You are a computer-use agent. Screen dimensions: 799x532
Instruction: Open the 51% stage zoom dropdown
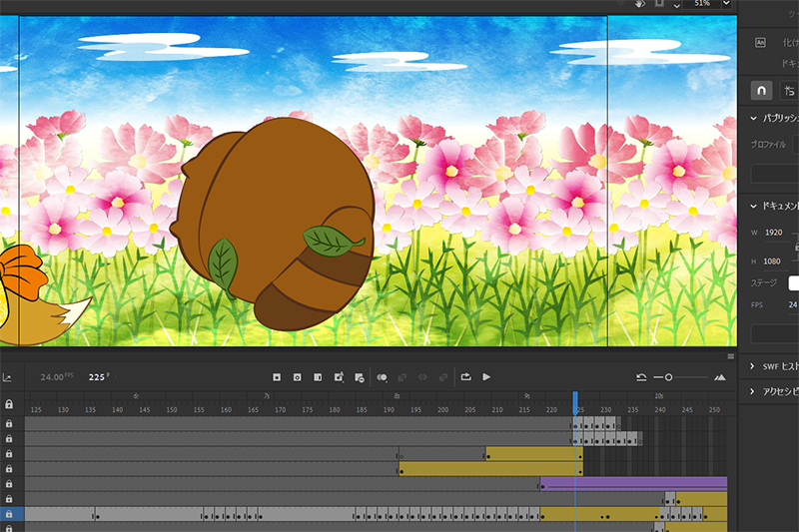(725, 5)
